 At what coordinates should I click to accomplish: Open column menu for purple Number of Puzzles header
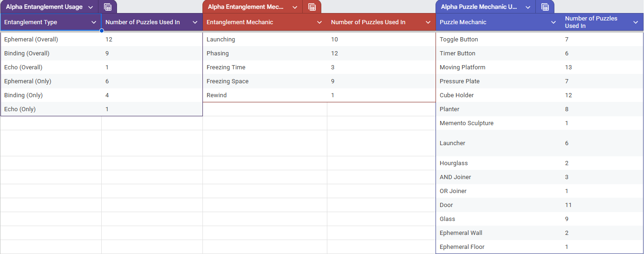pos(195,22)
